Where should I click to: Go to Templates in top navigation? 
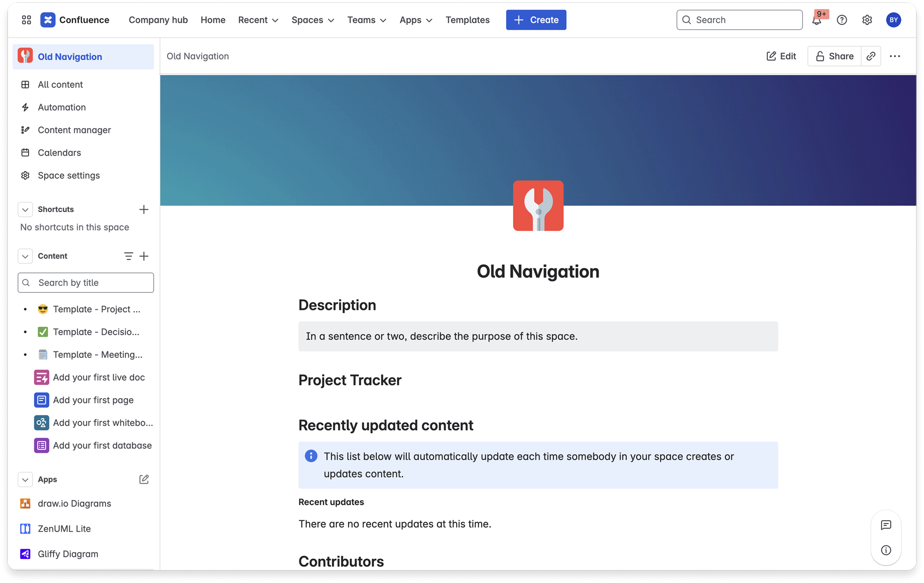pyautogui.click(x=467, y=20)
